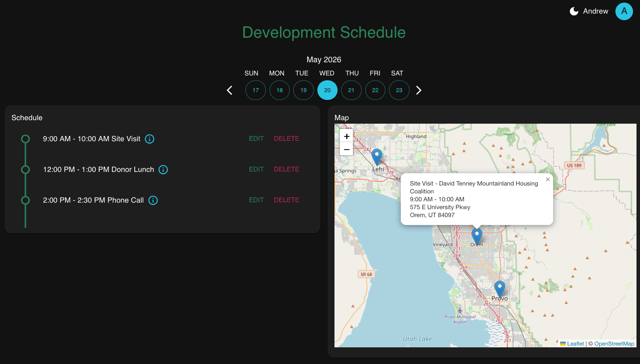
Task: Open Andrew's user avatar menu
Action: [x=624, y=11]
